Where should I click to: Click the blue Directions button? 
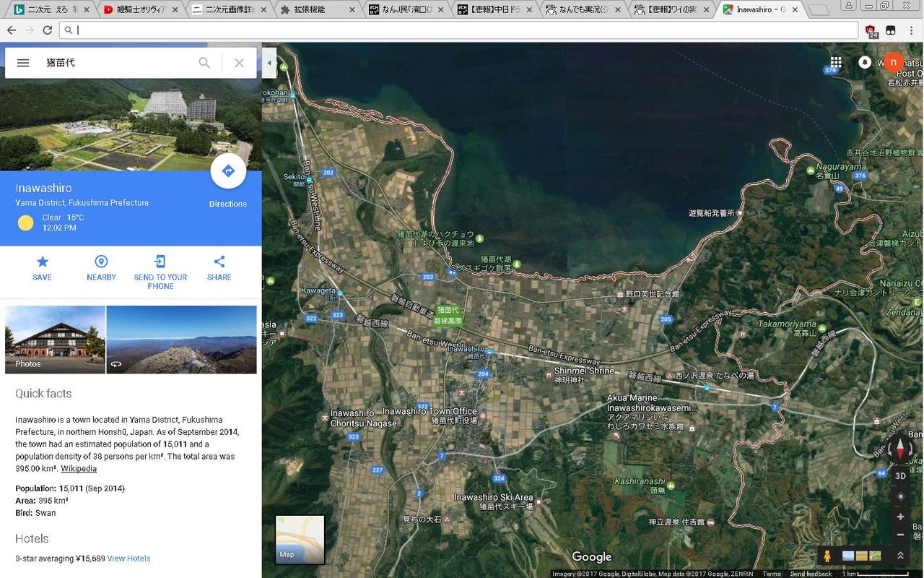point(228,171)
